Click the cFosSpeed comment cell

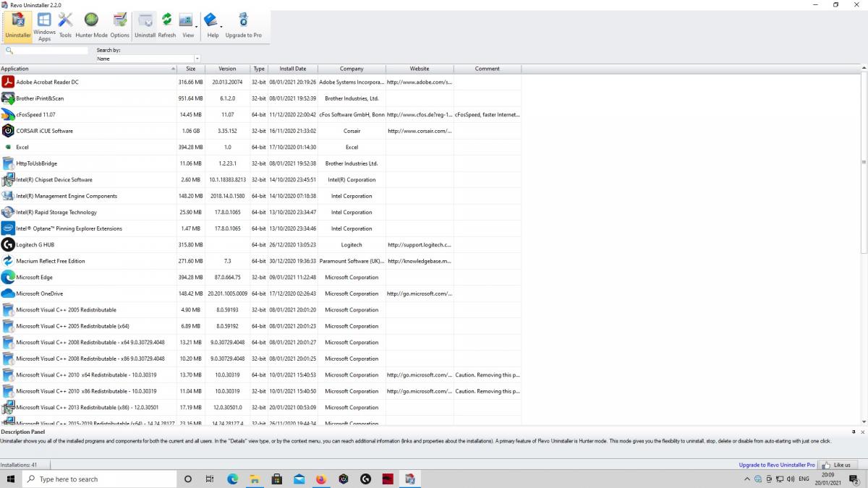tap(488, 114)
